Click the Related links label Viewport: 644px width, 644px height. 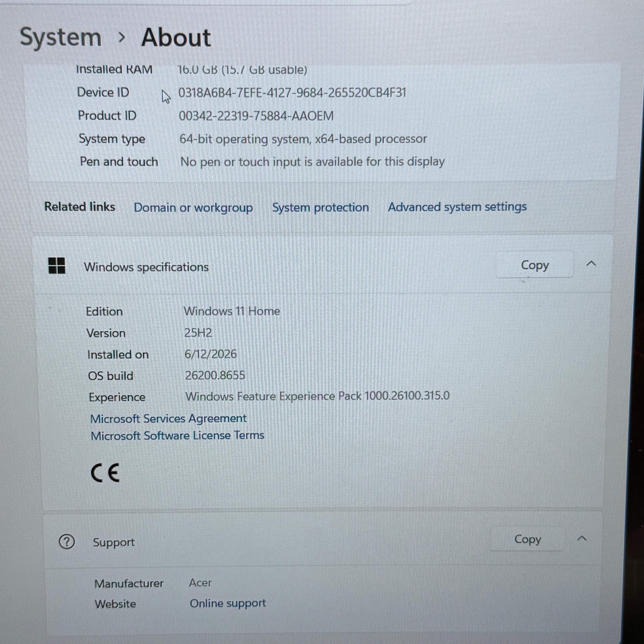[x=80, y=206]
